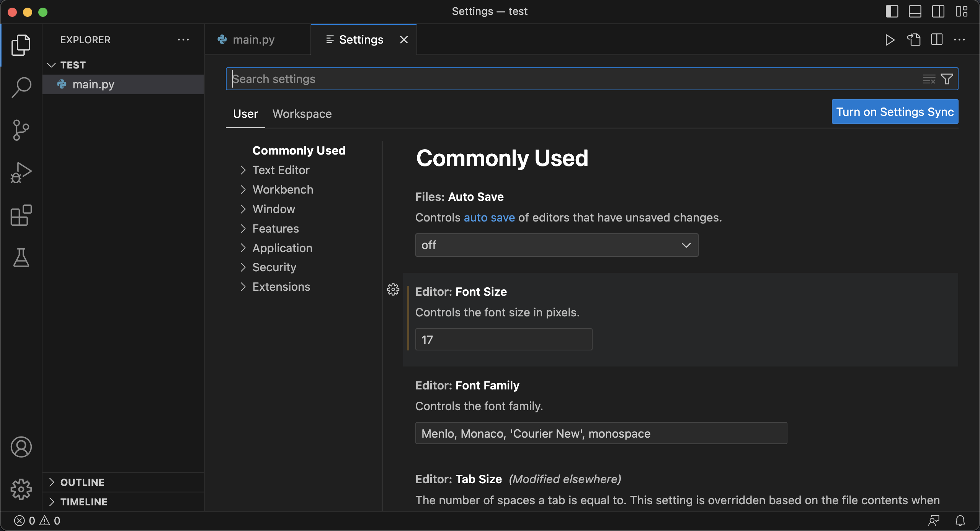Open the Source Control view
Viewport: 980px width, 531px height.
[x=21, y=130]
